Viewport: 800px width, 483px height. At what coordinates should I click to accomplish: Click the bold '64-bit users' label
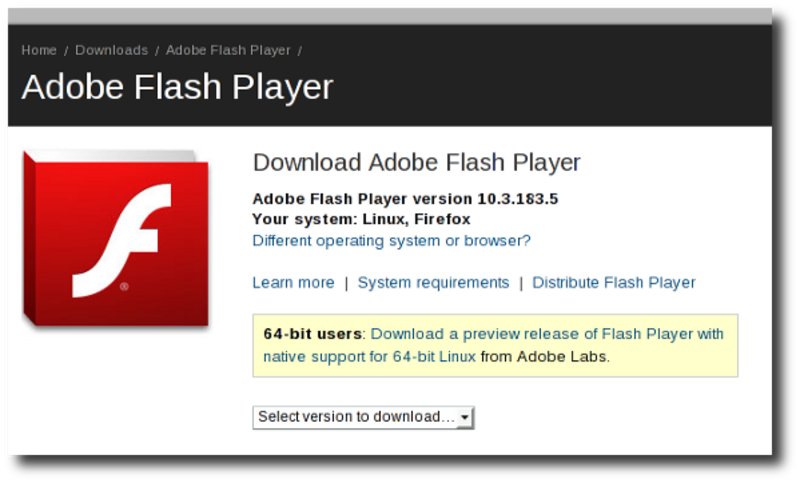(x=312, y=334)
